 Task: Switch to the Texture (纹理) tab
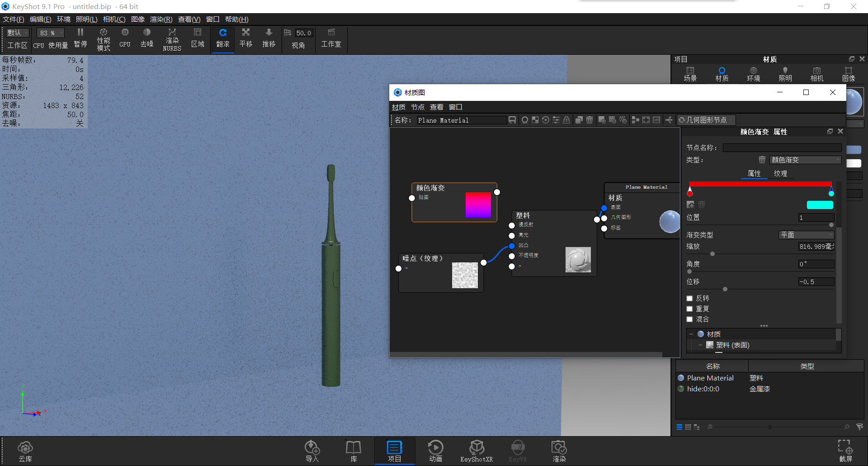tap(780, 173)
